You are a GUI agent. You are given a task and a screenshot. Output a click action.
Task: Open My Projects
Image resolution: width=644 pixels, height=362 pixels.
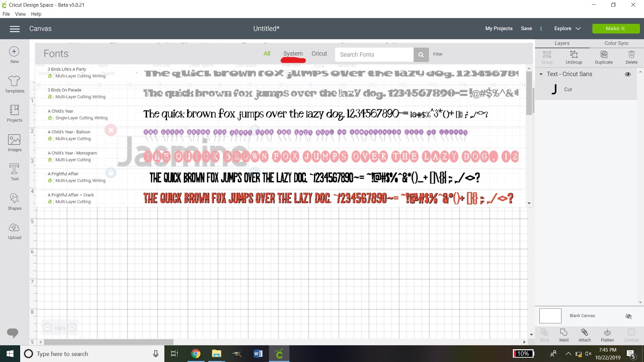click(499, 29)
